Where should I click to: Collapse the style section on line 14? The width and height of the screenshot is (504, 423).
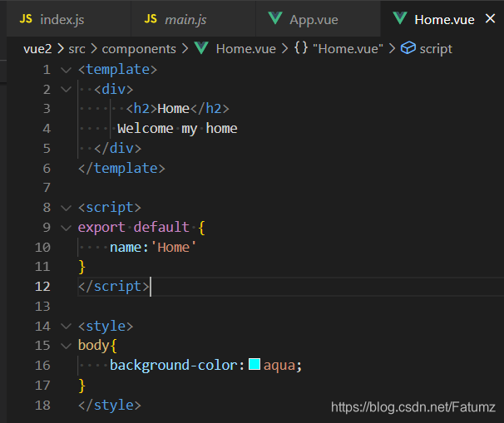click(x=67, y=327)
